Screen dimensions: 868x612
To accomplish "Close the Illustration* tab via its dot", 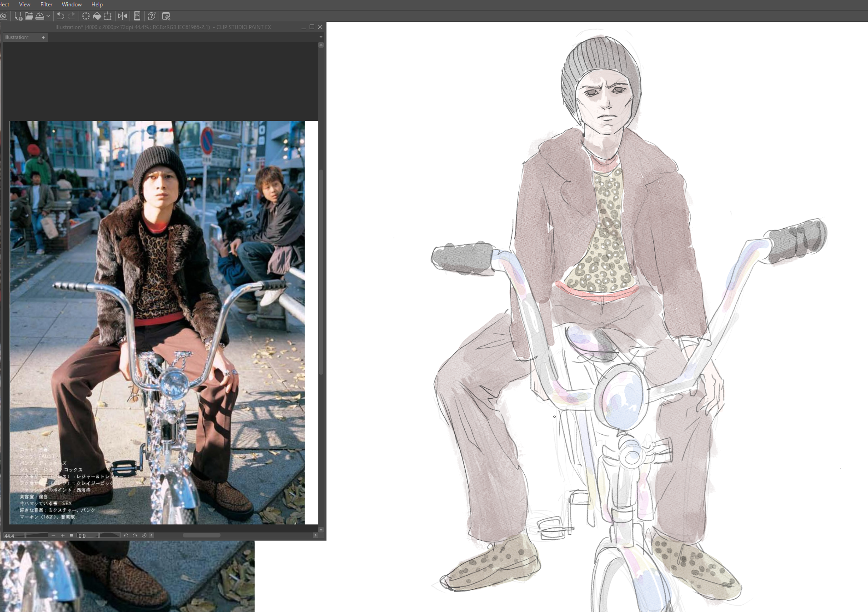I will 43,37.
